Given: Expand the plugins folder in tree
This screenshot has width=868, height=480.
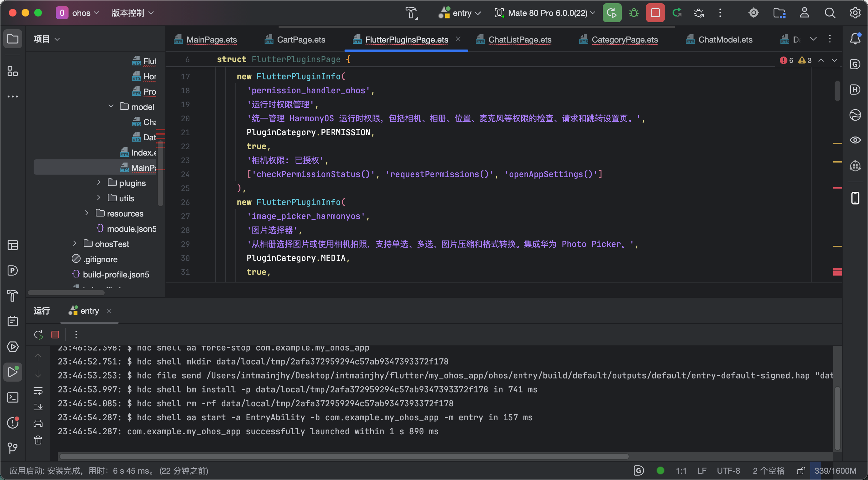Looking at the screenshot, I should click(x=99, y=182).
